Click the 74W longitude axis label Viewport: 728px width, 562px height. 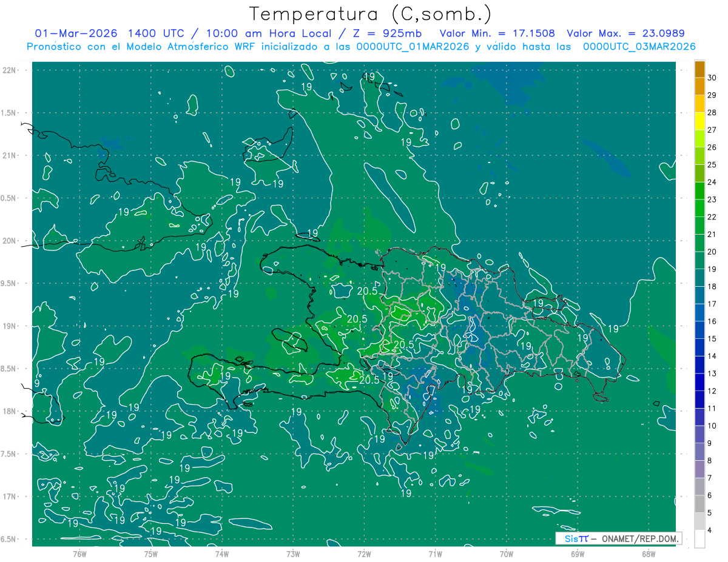[x=222, y=554]
